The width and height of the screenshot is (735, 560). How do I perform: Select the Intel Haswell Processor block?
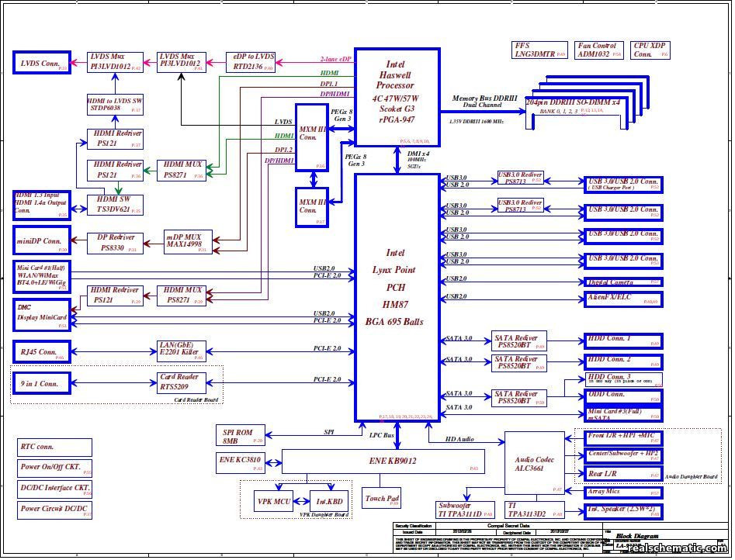click(397, 97)
